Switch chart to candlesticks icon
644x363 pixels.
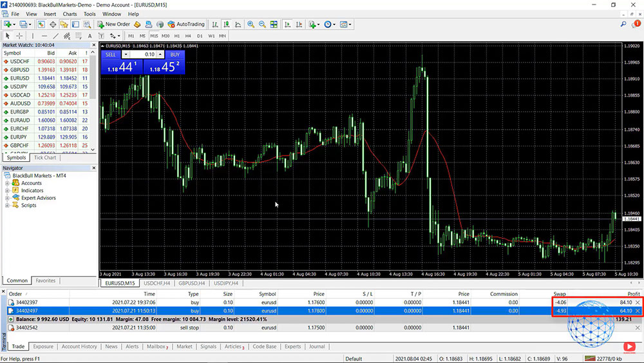click(x=226, y=25)
